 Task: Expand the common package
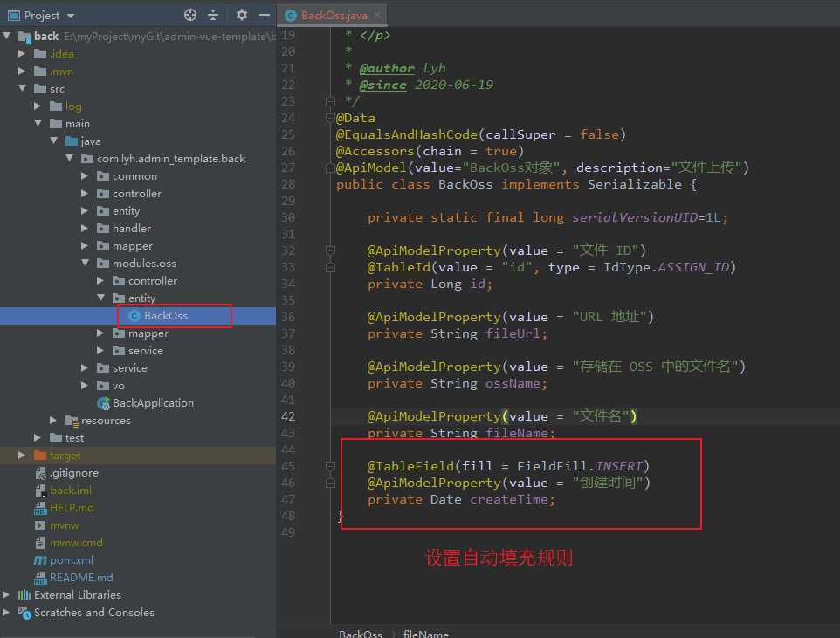pyautogui.click(x=85, y=175)
